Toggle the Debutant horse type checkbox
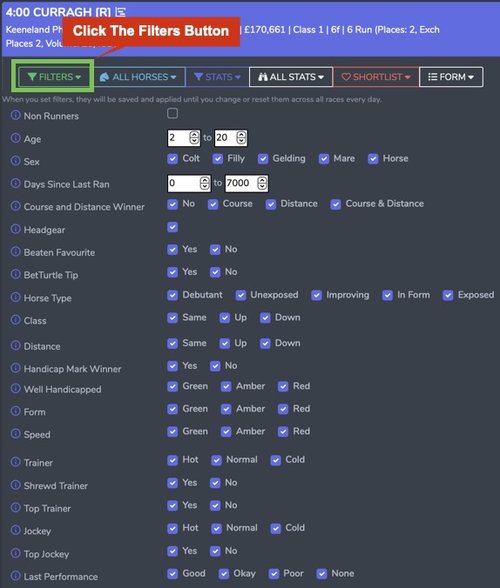 [173, 295]
